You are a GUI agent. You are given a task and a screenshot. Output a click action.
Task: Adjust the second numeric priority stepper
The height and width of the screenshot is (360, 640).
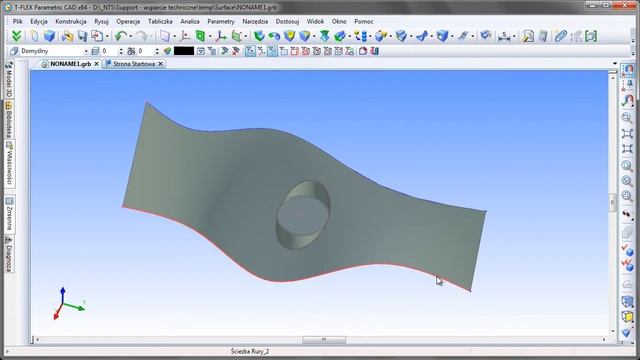tap(157, 51)
